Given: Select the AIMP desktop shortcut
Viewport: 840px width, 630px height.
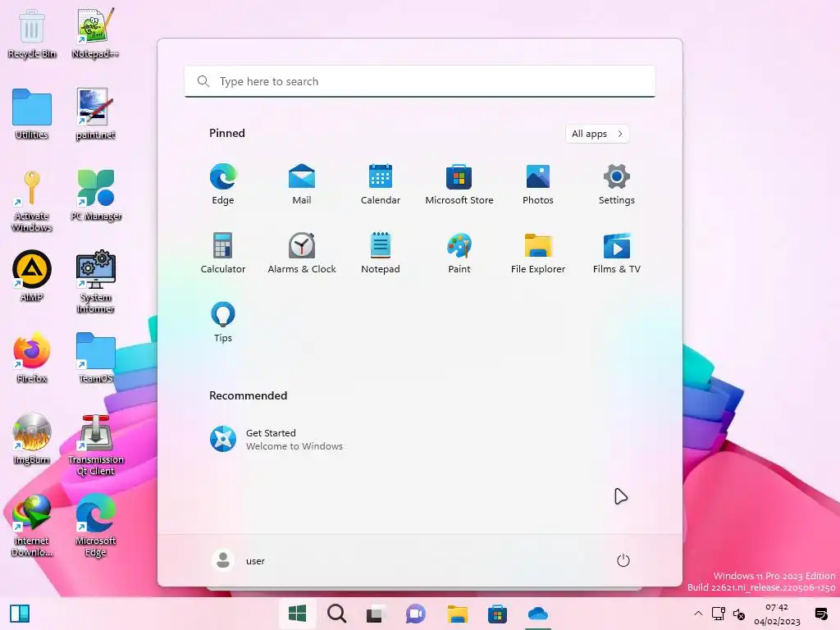Looking at the screenshot, I should [32, 276].
